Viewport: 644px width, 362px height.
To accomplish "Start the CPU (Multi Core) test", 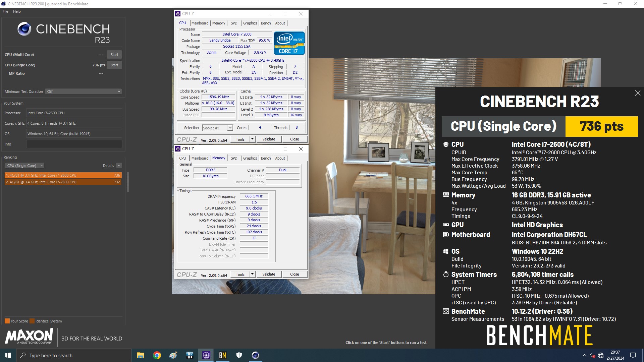I will pyautogui.click(x=114, y=55).
